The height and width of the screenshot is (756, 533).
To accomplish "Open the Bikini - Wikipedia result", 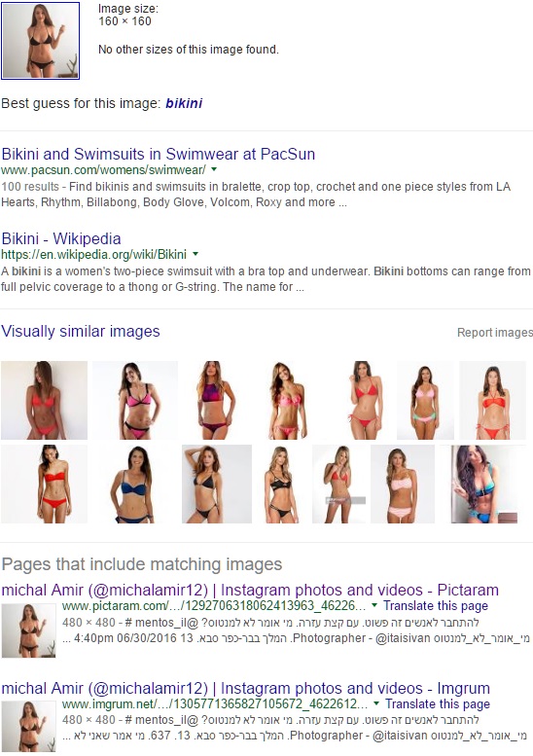I will coord(61,238).
